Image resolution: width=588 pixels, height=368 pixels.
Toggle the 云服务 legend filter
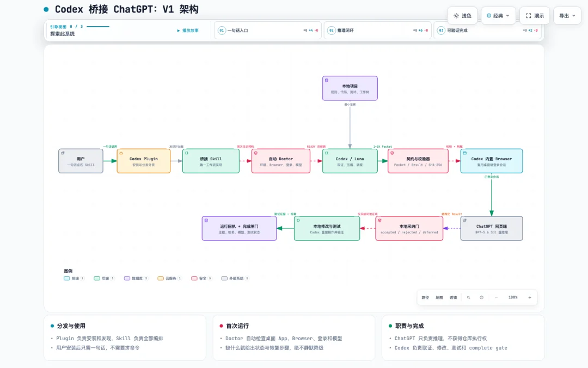[x=170, y=278]
